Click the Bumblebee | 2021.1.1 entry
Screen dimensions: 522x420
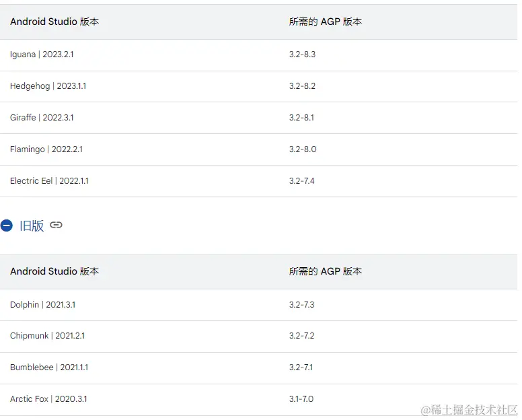point(49,367)
